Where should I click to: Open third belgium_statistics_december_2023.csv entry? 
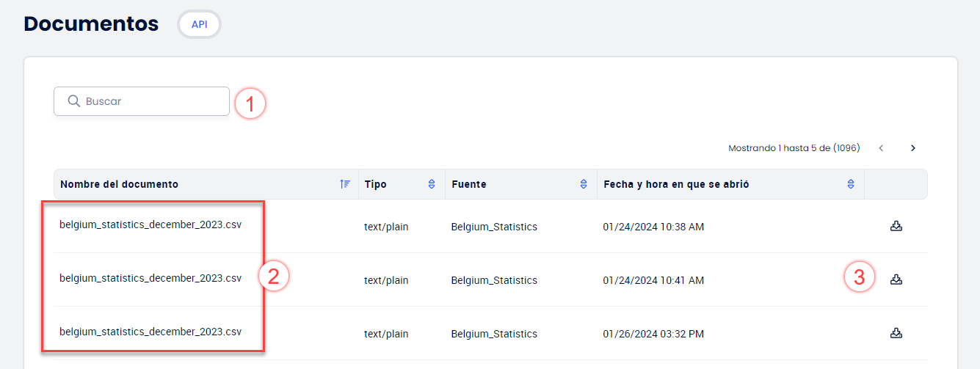coord(150,332)
